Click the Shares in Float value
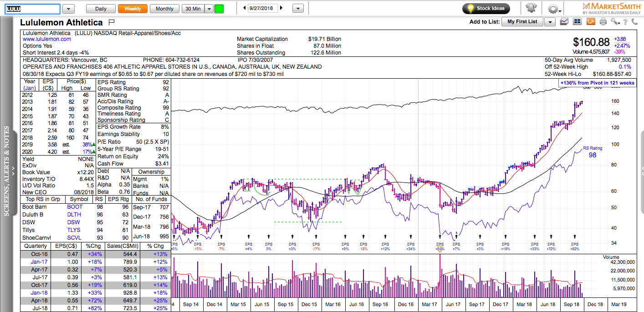 coord(326,46)
